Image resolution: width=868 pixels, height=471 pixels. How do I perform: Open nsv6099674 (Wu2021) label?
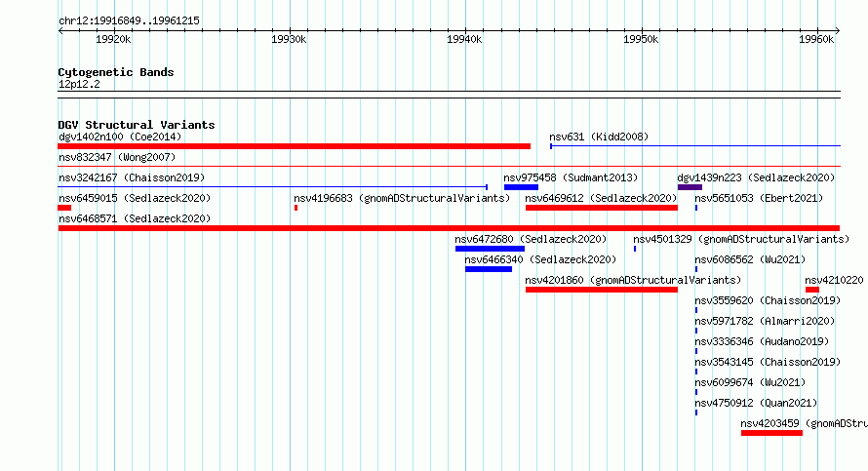click(750, 382)
